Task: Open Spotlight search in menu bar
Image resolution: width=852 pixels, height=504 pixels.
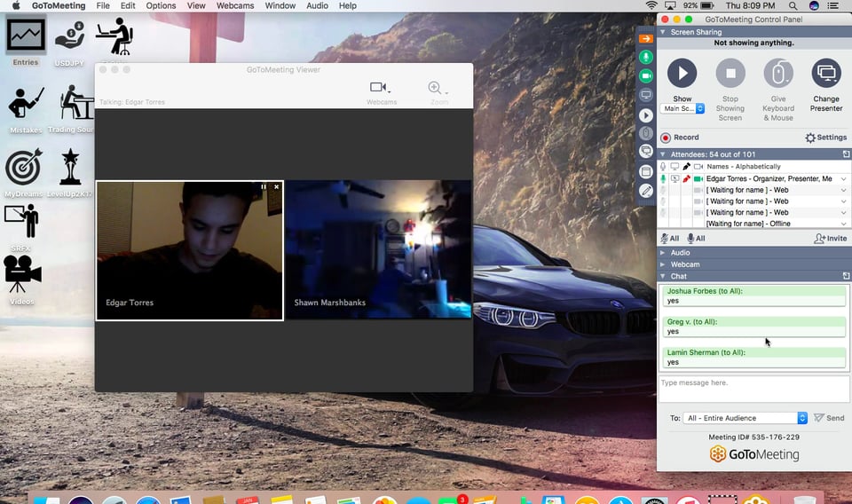Action: pyautogui.click(x=793, y=5)
